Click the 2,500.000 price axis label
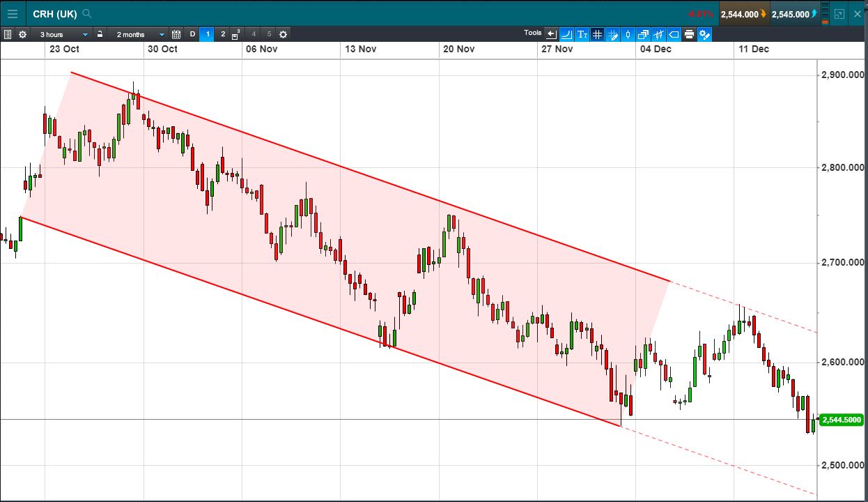Screen dimensions: 868x502 click(843, 465)
